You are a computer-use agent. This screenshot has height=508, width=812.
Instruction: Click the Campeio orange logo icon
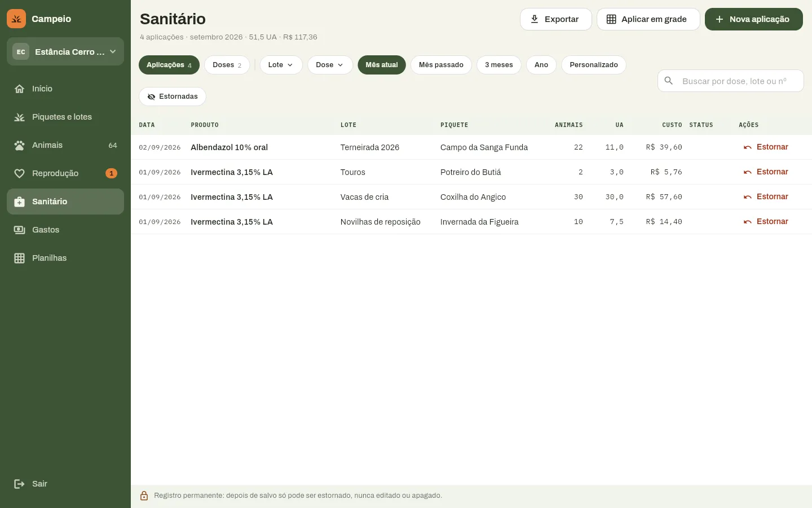[16, 19]
